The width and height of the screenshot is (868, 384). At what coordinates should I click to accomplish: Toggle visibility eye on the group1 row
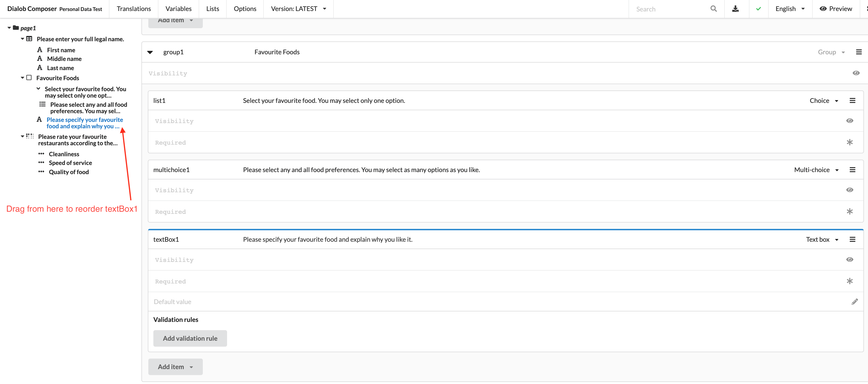pyautogui.click(x=856, y=73)
